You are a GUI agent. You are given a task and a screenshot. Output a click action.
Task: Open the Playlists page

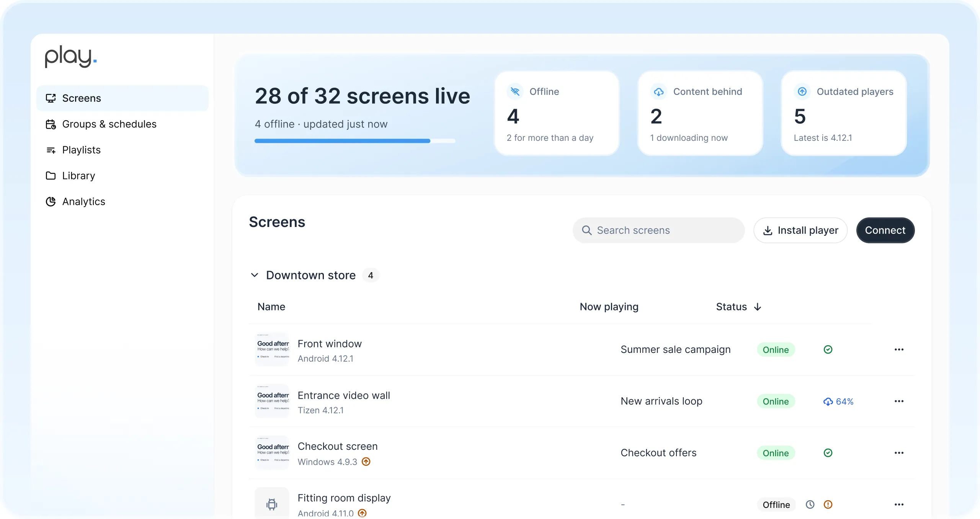[122, 150]
